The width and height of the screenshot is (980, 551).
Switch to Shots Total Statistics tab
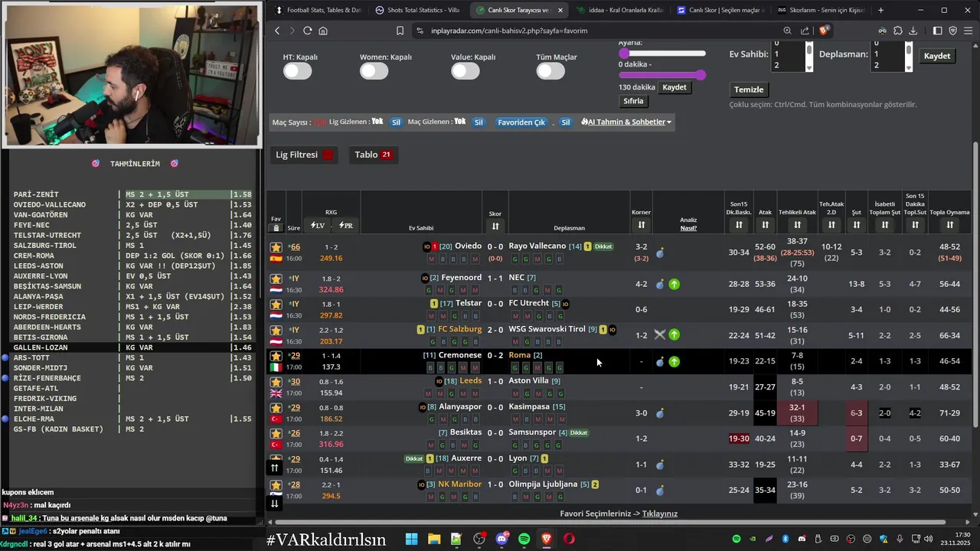coord(417,10)
